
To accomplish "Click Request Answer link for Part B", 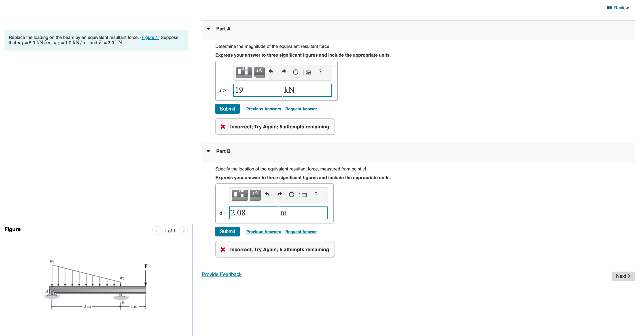I will [x=301, y=232].
